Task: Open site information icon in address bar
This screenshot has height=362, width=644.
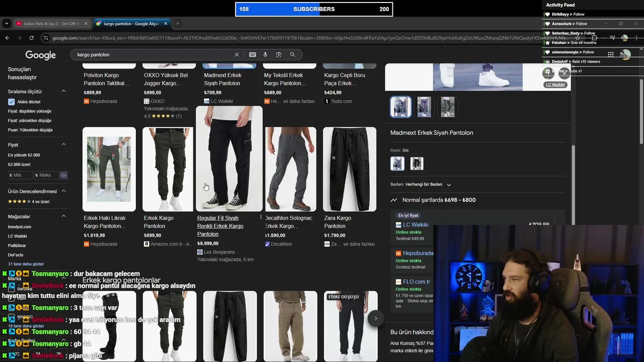Action: pyautogui.click(x=46, y=38)
